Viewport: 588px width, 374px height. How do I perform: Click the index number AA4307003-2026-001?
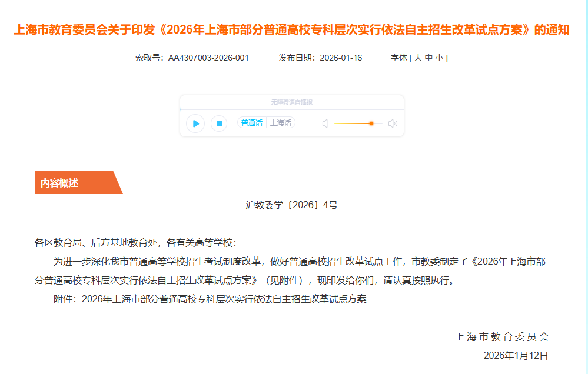tap(208, 58)
